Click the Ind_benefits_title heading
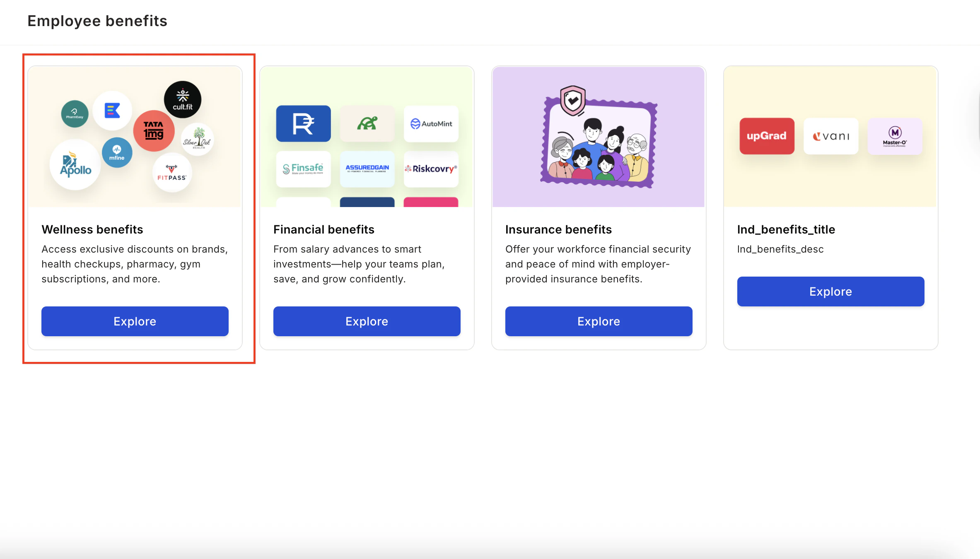Viewport: 980px width, 559px height. point(786,229)
